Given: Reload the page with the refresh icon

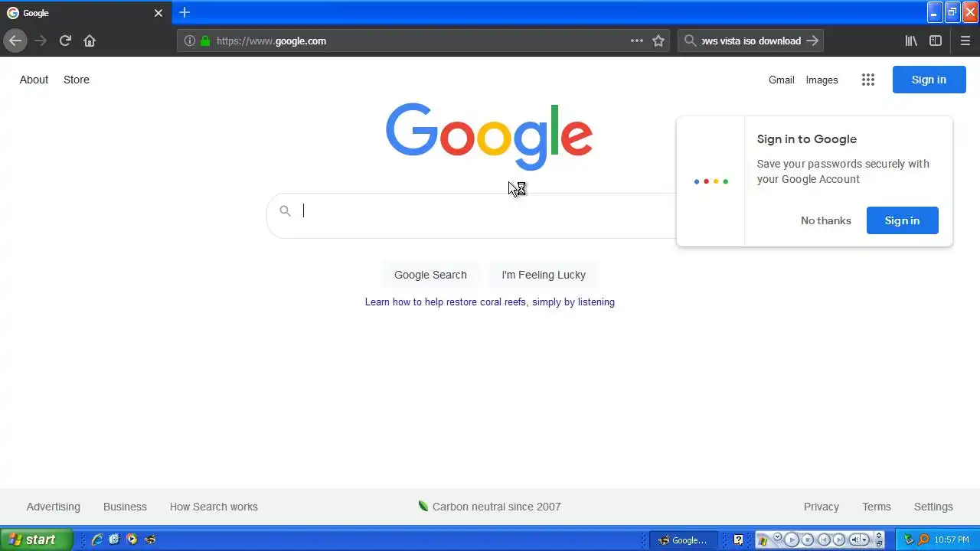Looking at the screenshot, I should coord(65,41).
